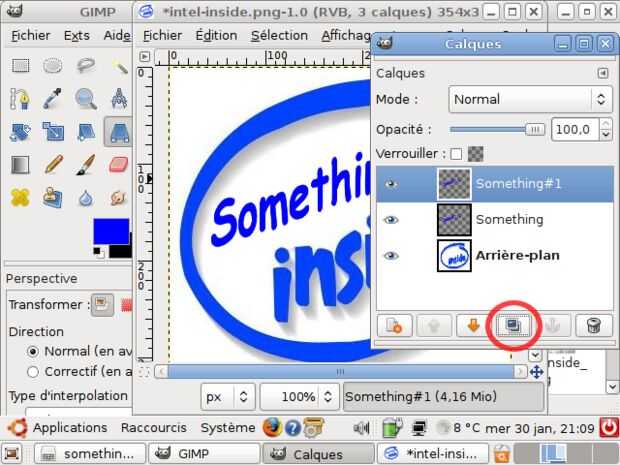Select the Free Select lasso tool
Screen dimensions: 620x465
[x=86, y=66]
